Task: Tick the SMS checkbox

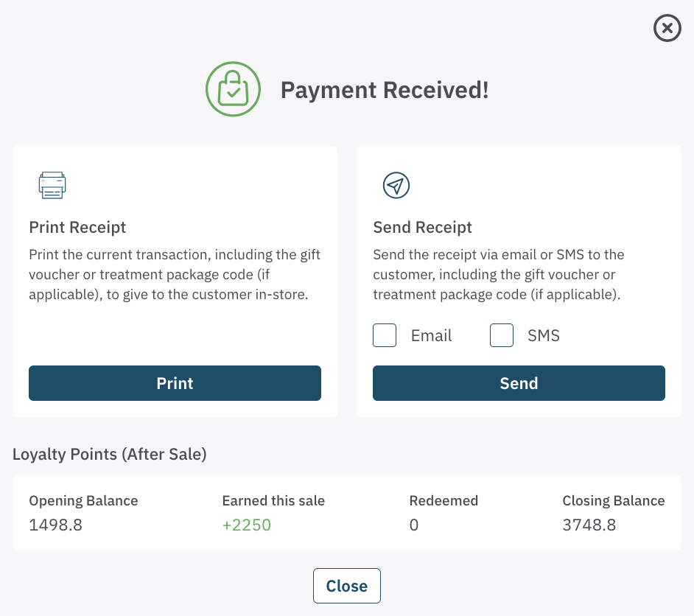Action: click(502, 336)
